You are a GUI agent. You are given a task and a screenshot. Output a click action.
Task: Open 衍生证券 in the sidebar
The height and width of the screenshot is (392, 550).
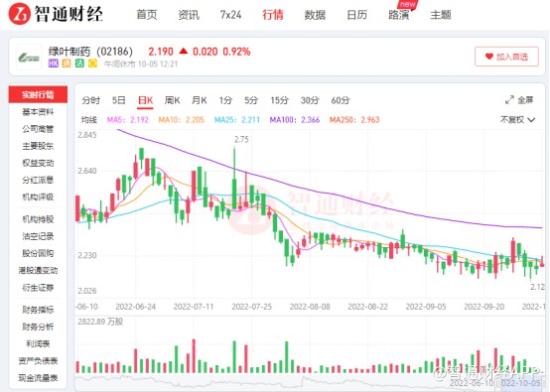[38, 288]
